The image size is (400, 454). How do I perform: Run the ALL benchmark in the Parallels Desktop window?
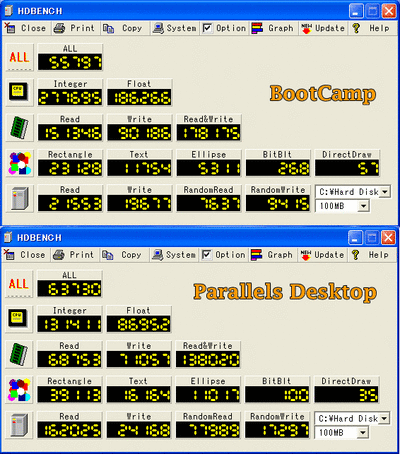[19, 284]
